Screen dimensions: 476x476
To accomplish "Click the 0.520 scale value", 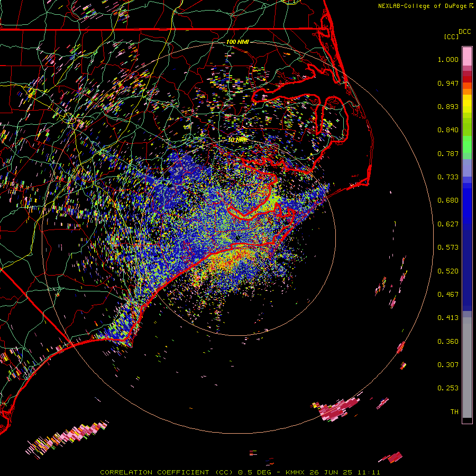I will (448, 271).
